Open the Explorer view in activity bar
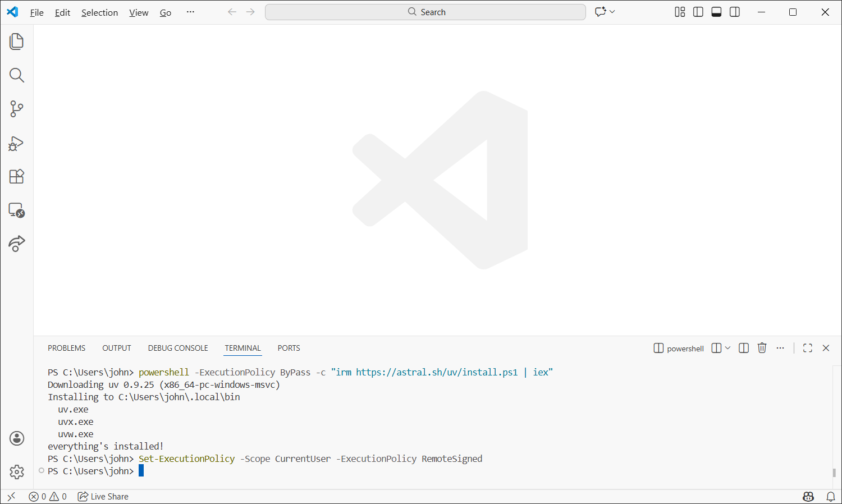 click(17, 42)
